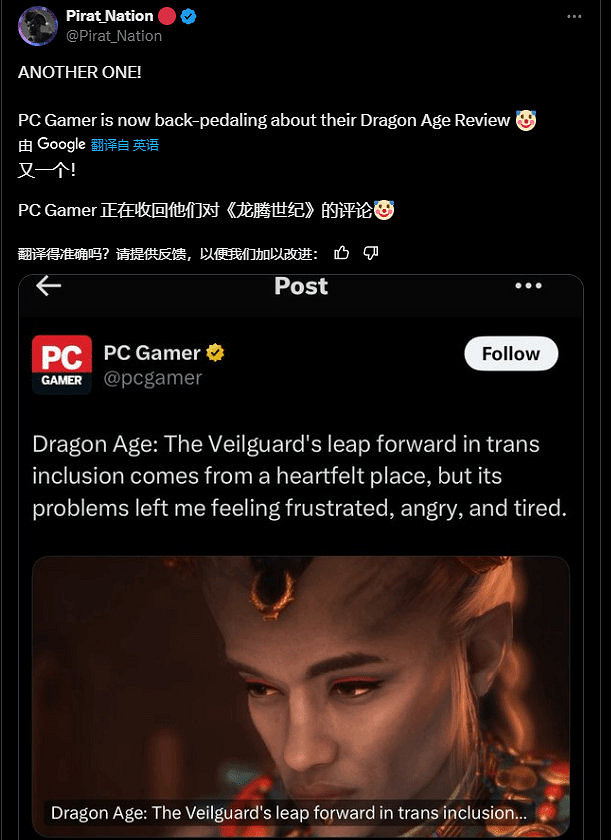Click PC Gamer gold verified badge
The image size is (611, 840).
(x=215, y=353)
